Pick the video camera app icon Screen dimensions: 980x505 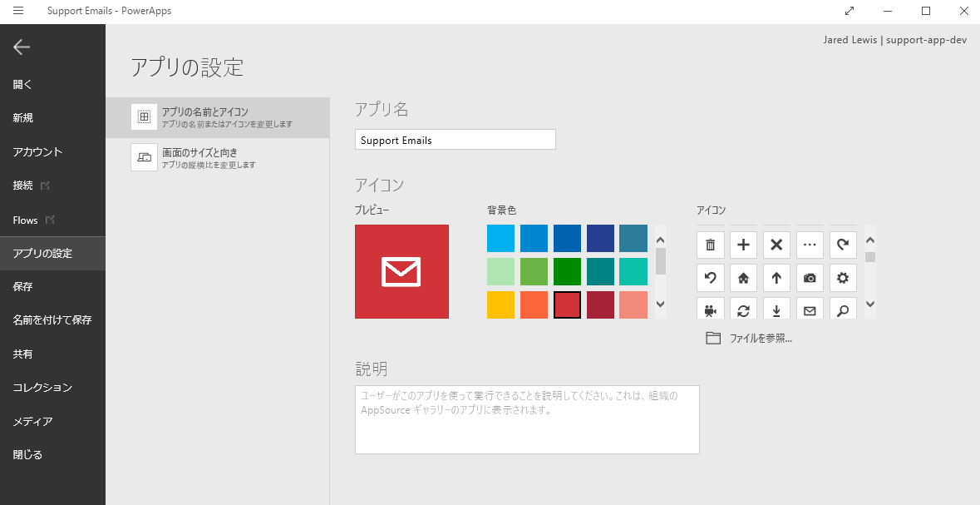[710, 309]
